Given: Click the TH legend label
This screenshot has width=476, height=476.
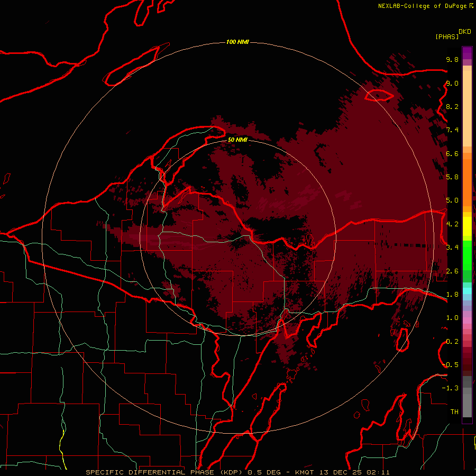Looking at the screenshot, I should [x=454, y=412].
